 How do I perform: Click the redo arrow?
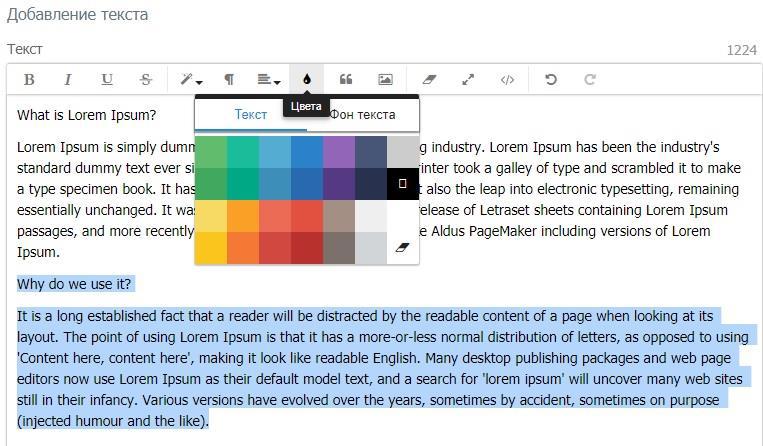tap(590, 79)
